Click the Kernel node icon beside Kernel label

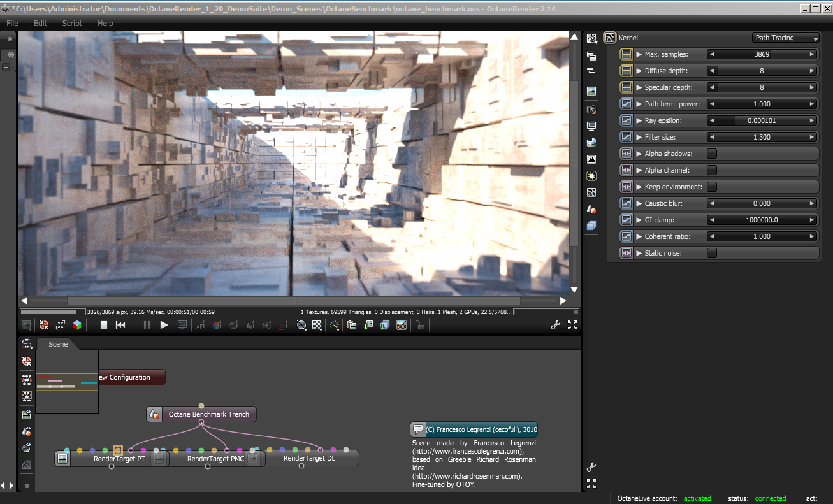pos(610,38)
